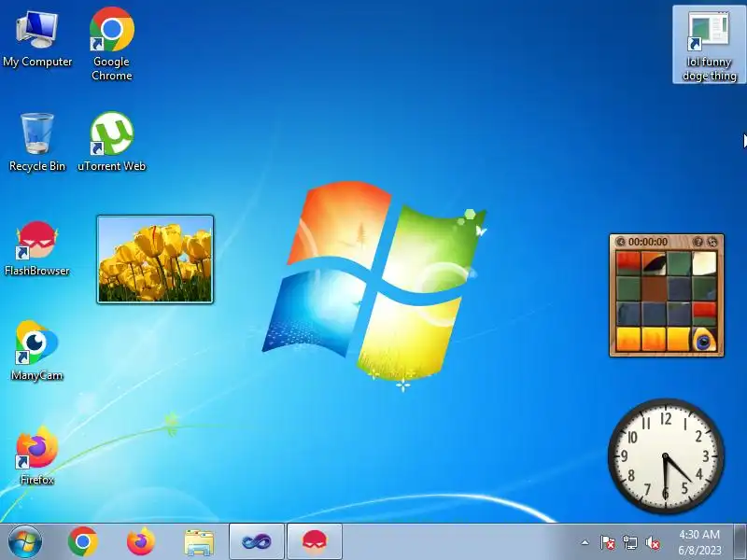The width and height of the screenshot is (747, 560).
Task: Launch Google Chrome from the desktop shortcut
Action: 111,43
